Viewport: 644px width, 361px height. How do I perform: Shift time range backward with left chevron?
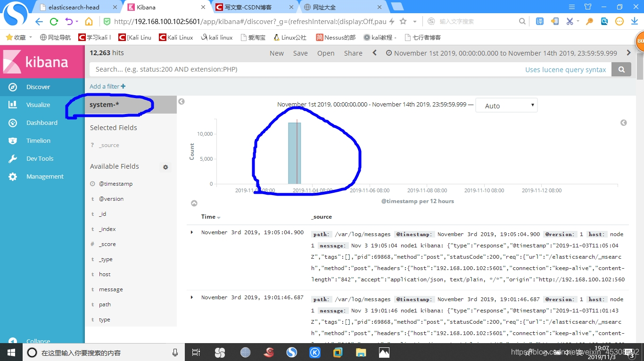coord(375,53)
